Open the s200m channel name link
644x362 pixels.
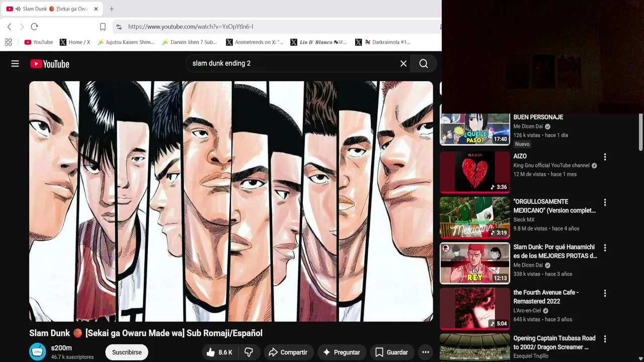coord(61,348)
